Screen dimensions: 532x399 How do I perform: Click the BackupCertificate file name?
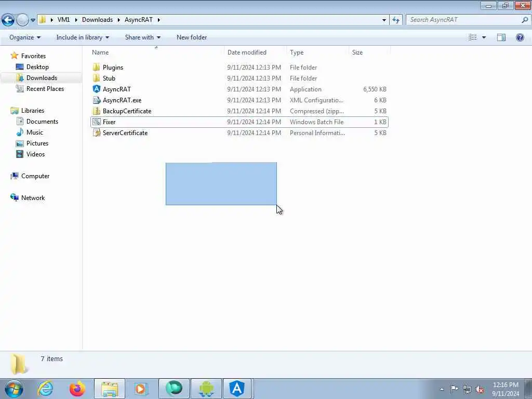[127, 111]
